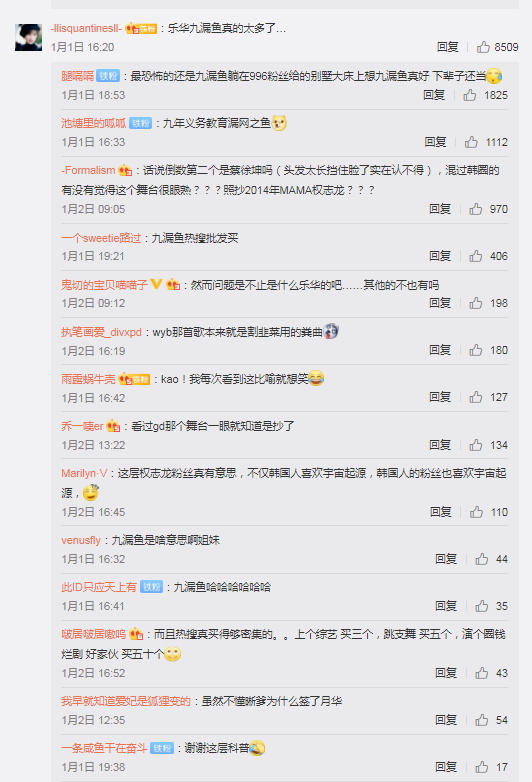Click thumbs-up on venusfly's reply
The width and height of the screenshot is (532, 782).
point(482,559)
